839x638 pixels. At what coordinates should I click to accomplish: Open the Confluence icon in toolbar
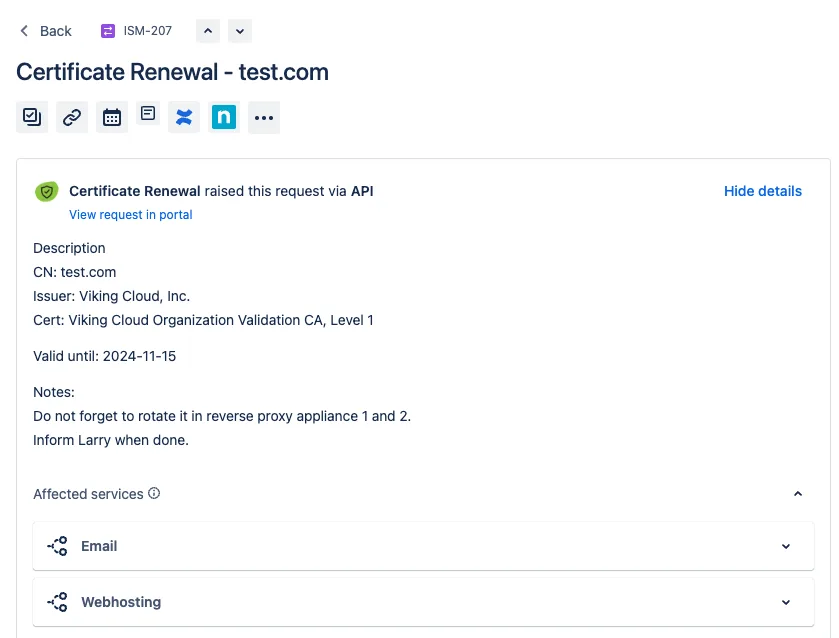click(x=183, y=117)
